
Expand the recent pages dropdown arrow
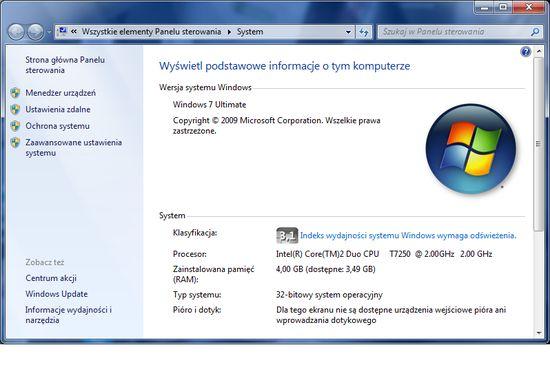pos(49,32)
